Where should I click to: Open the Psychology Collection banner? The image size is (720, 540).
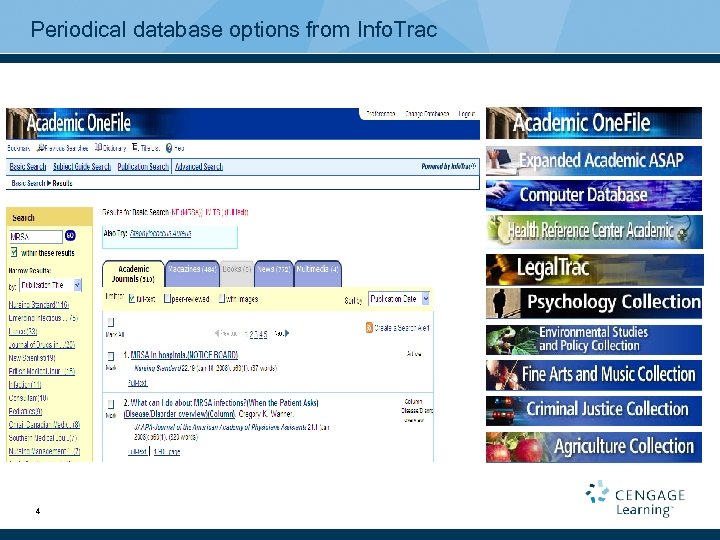tap(594, 303)
